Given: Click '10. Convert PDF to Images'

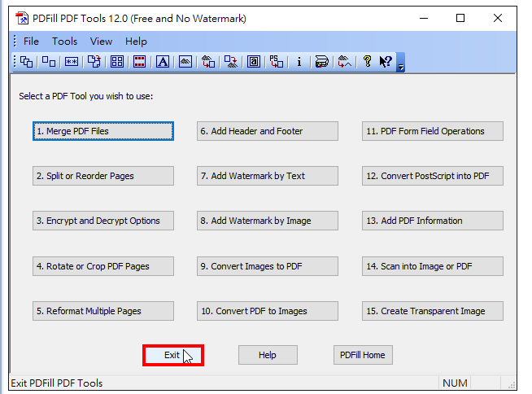Looking at the screenshot, I should [268, 311].
